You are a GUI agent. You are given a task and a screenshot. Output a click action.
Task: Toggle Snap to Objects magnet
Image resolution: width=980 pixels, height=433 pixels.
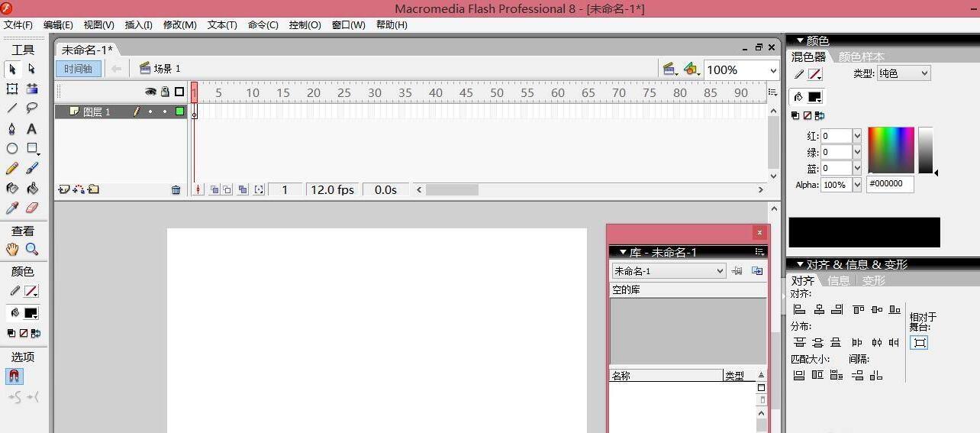(15, 376)
